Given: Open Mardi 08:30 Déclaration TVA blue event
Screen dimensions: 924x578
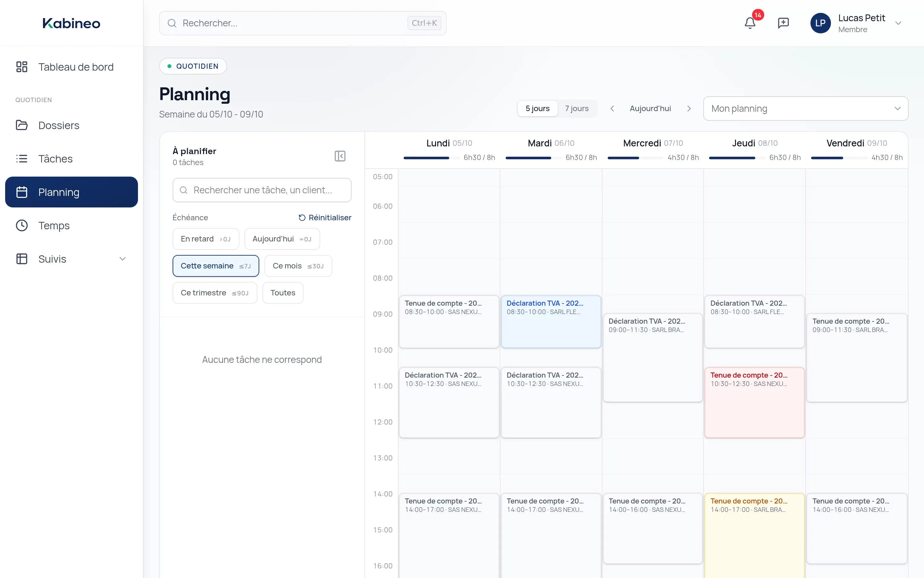Looking at the screenshot, I should click(x=551, y=321).
